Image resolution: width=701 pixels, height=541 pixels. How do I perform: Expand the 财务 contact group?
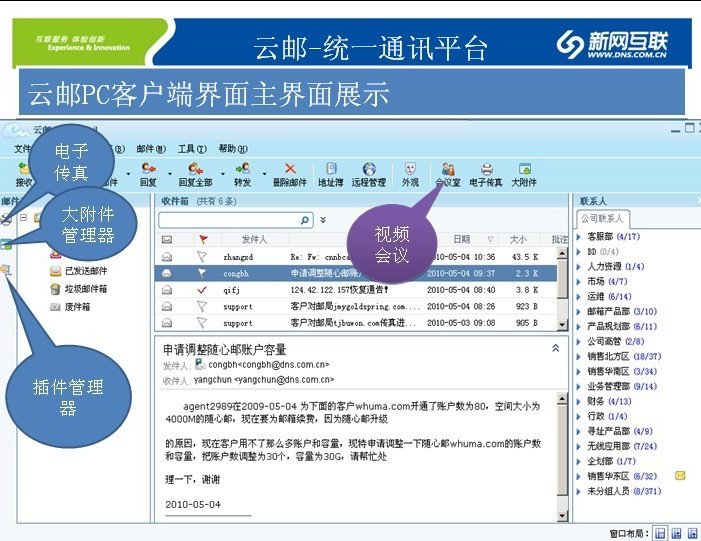coord(579,402)
